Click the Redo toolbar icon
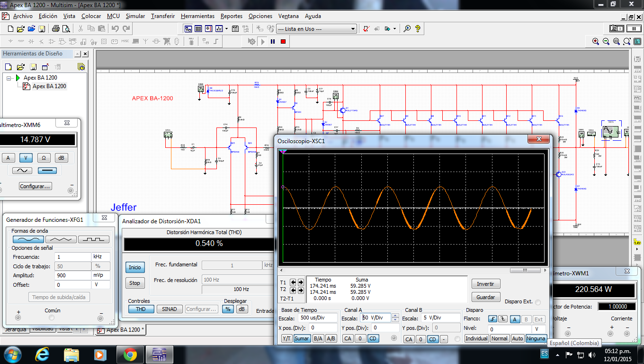644x364 pixels. click(126, 28)
